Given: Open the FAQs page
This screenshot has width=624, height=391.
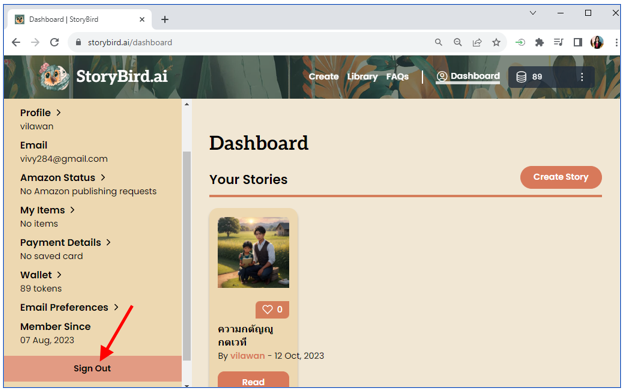Looking at the screenshot, I should [x=397, y=77].
